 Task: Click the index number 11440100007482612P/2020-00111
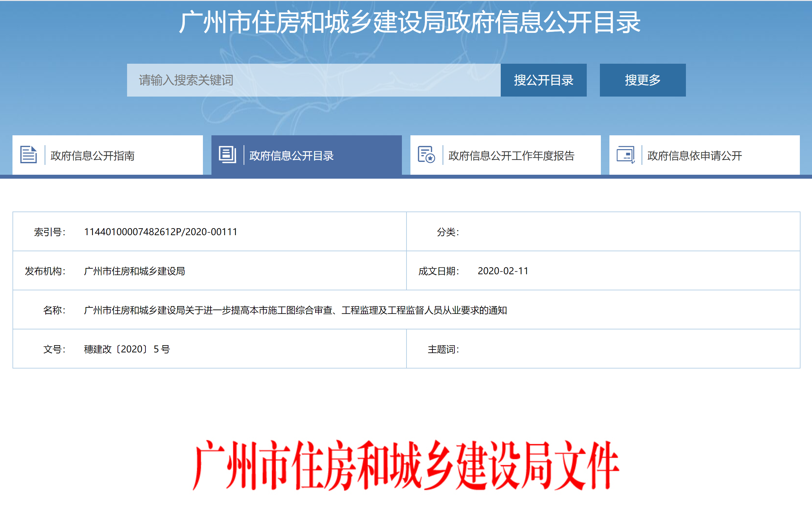pos(161,232)
